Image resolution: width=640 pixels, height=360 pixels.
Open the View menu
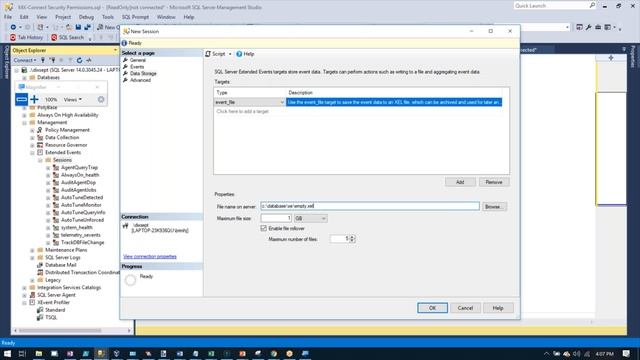point(42,17)
